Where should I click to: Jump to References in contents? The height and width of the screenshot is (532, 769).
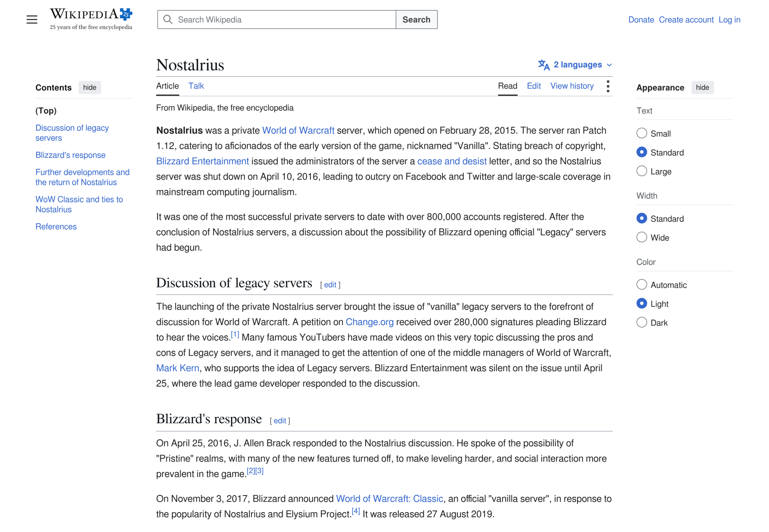[56, 226]
